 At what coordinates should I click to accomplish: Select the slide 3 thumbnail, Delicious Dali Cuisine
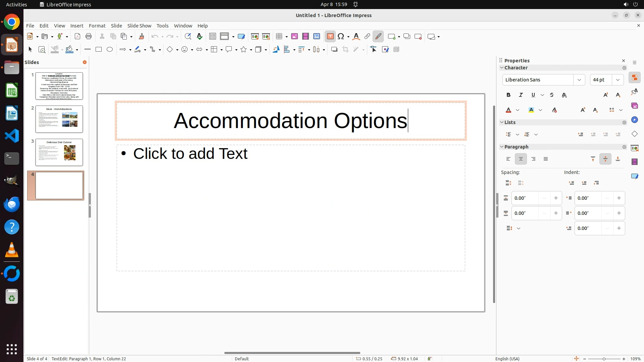coord(59,153)
